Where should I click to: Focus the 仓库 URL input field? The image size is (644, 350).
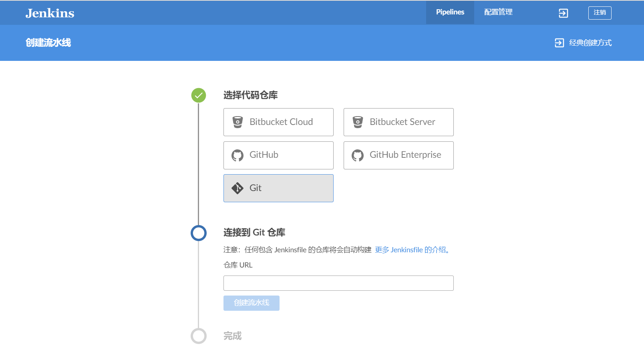pos(338,283)
